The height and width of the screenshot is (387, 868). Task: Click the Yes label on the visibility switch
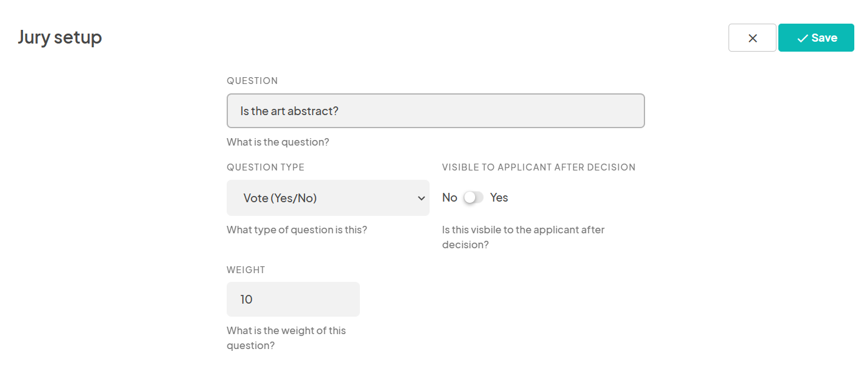499,197
